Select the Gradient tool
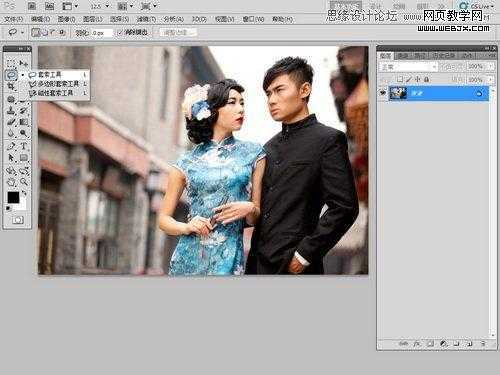500x375 pixels. click(24, 122)
